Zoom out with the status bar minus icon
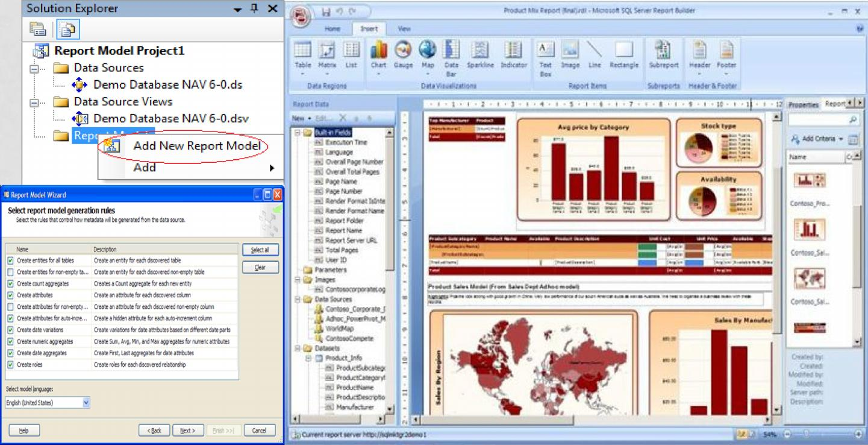 point(787,434)
